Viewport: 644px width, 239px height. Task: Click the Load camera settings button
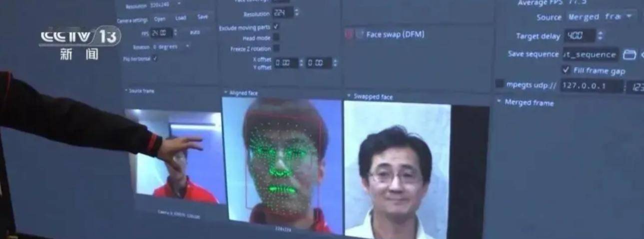coord(181,18)
